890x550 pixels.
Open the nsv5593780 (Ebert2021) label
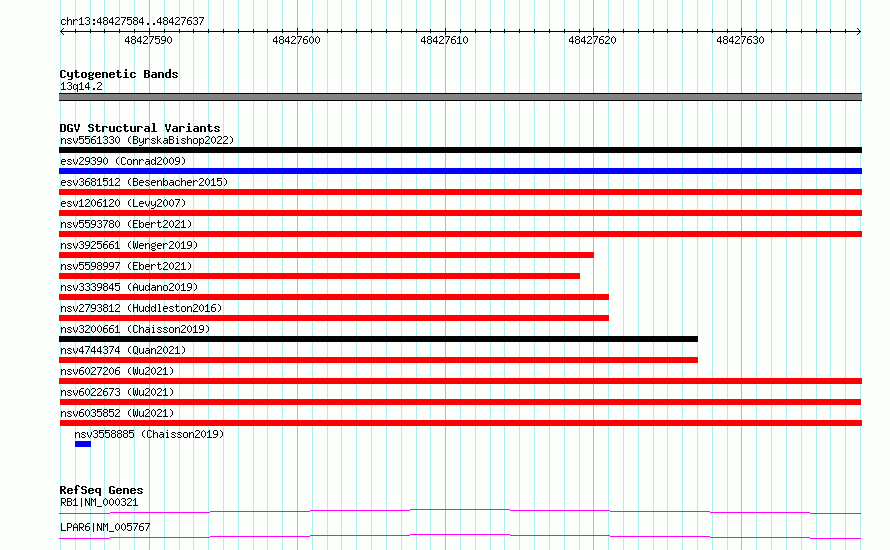[x=126, y=224]
